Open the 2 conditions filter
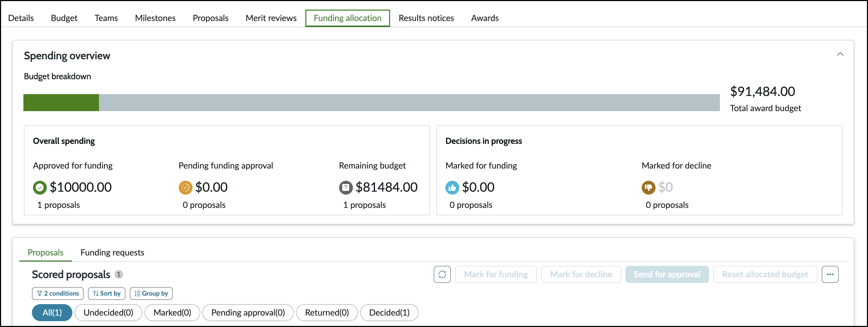The image size is (868, 327). tap(58, 293)
